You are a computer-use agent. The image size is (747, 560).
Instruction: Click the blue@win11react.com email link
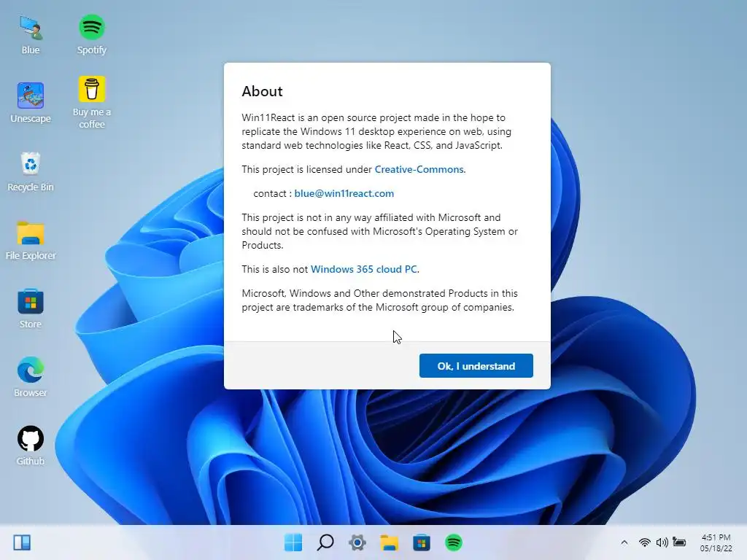click(x=344, y=193)
